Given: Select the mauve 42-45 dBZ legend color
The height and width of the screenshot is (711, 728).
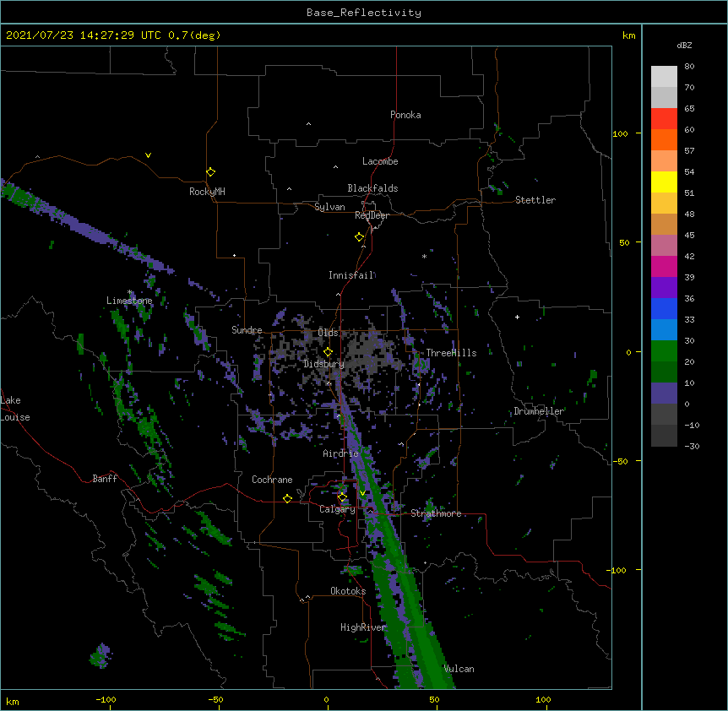Looking at the screenshot, I should point(664,246).
